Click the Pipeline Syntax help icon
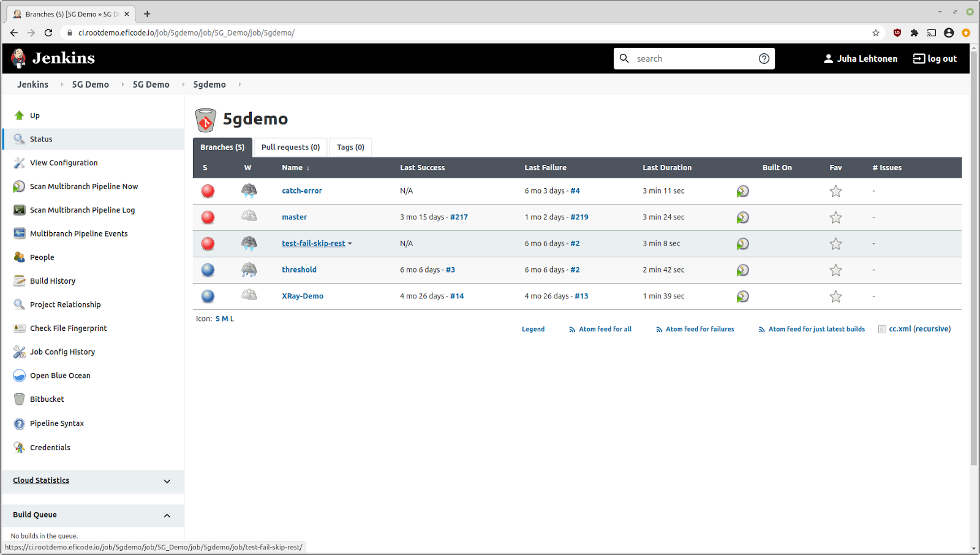This screenshot has height=555, width=980. point(19,423)
